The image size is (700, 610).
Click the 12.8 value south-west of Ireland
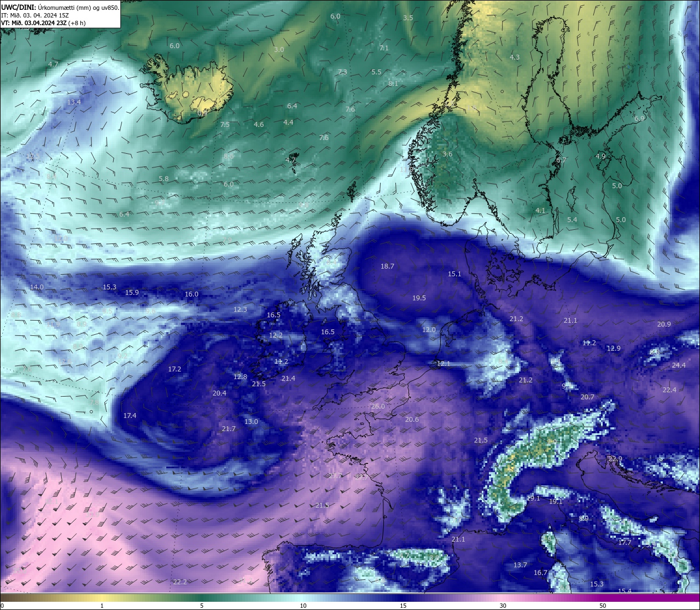pyautogui.click(x=240, y=377)
